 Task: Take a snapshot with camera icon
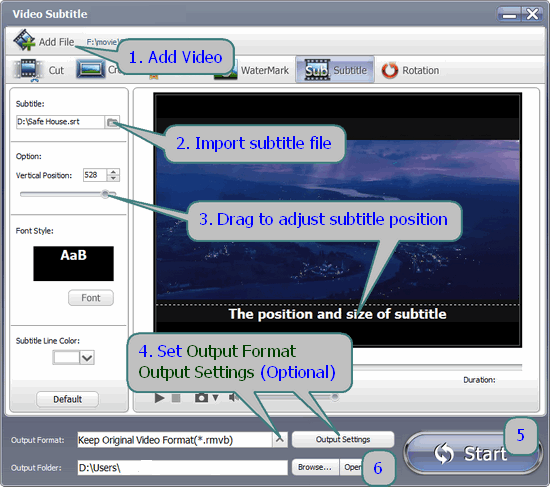click(201, 398)
